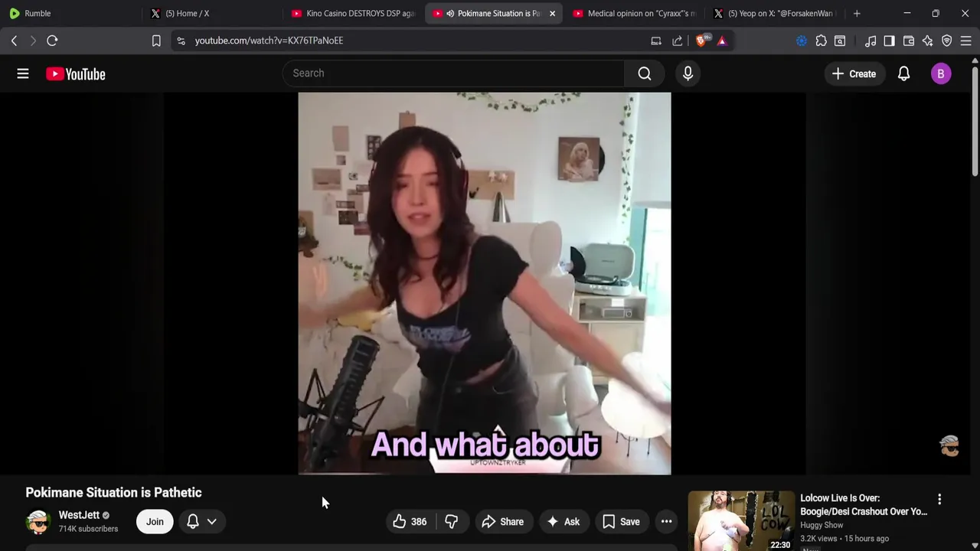Switch to the Rumble tab

coord(69,13)
